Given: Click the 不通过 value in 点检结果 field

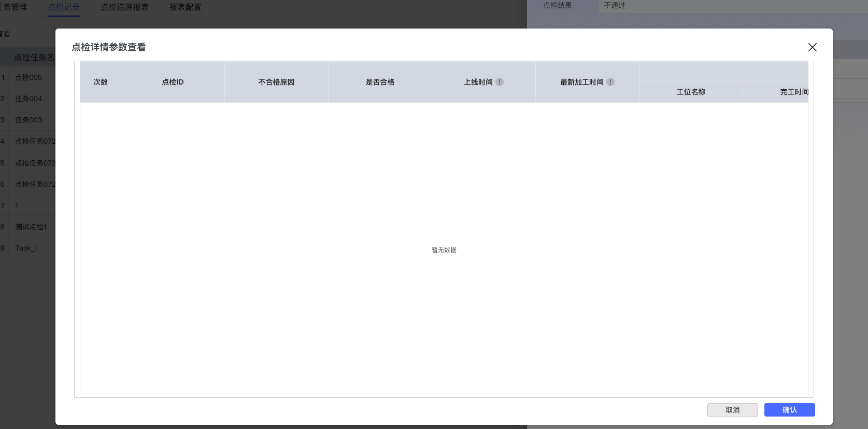Looking at the screenshot, I should coord(615,5).
